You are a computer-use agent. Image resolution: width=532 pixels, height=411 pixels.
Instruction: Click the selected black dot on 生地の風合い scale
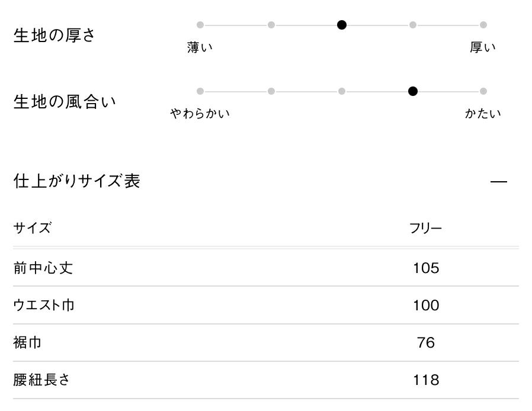[413, 91]
